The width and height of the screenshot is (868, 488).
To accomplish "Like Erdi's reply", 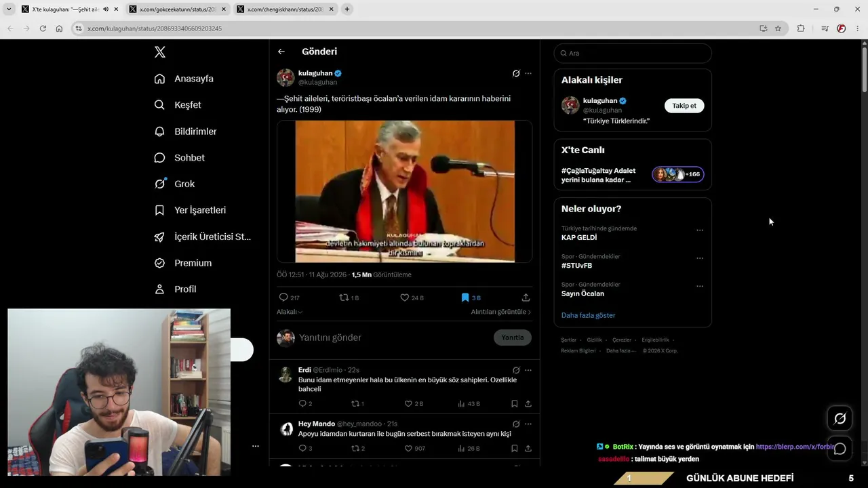I will pyautogui.click(x=408, y=404).
